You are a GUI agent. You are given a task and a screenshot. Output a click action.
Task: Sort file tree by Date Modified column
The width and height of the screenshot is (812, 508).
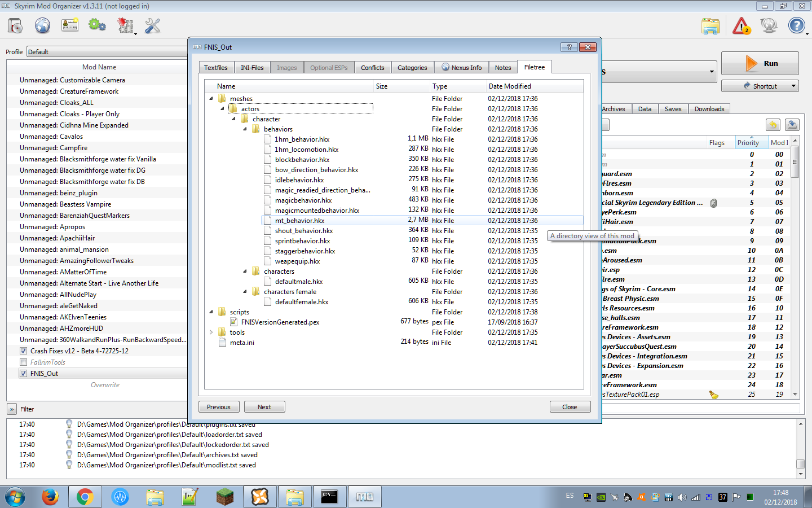[x=534, y=86]
